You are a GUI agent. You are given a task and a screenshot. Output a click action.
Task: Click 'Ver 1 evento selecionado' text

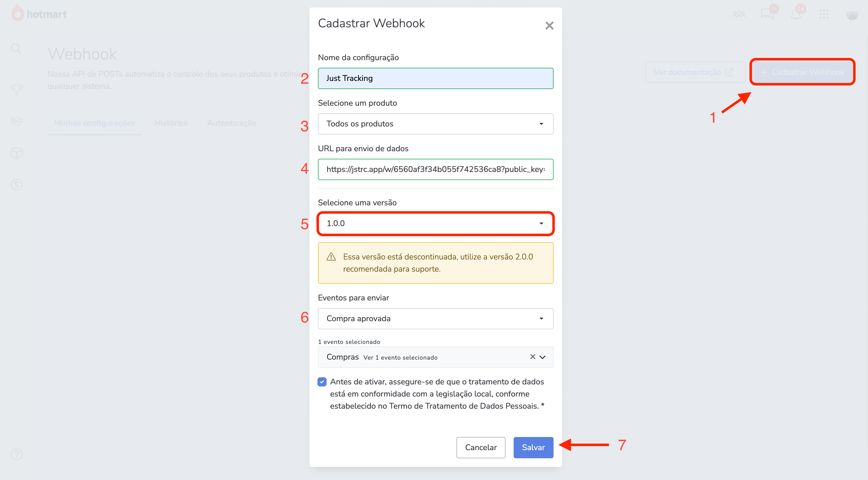click(x=400, y=357)
